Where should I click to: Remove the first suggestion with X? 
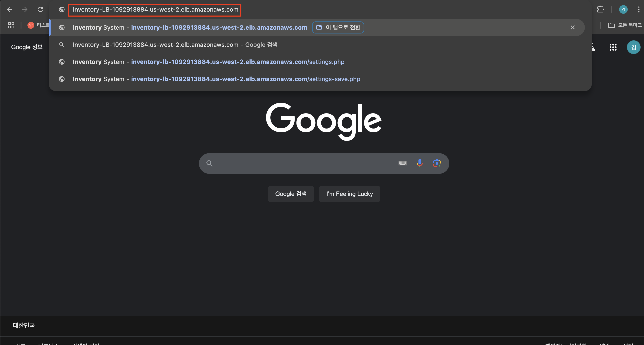pyautogui.click(x=572, y=27)
